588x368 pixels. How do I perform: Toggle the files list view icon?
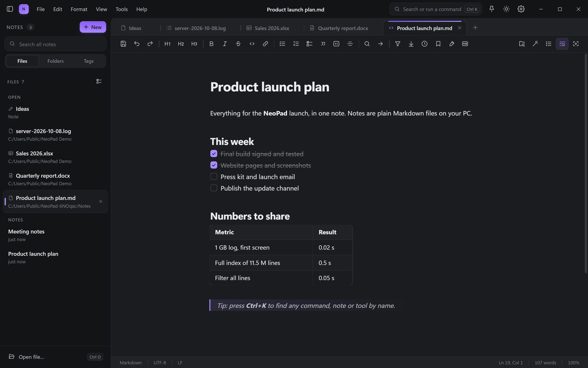click(x=99, y=81)
